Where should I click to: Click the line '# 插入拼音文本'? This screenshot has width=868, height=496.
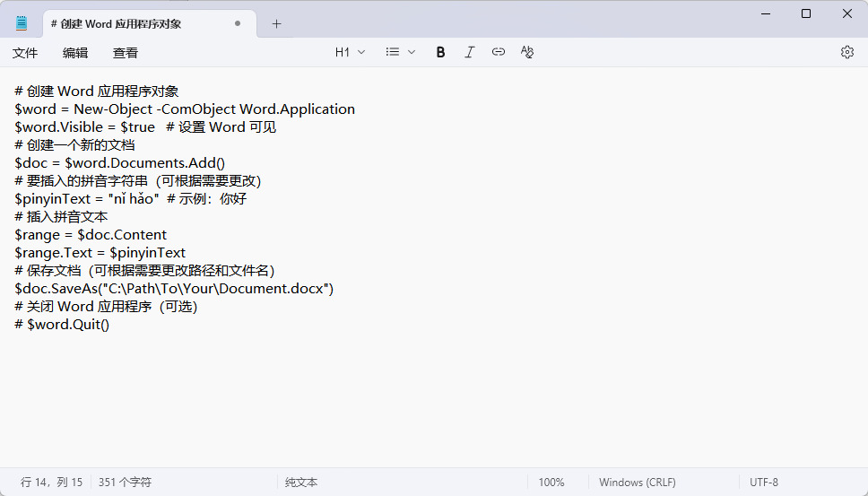tap(62, 217)
